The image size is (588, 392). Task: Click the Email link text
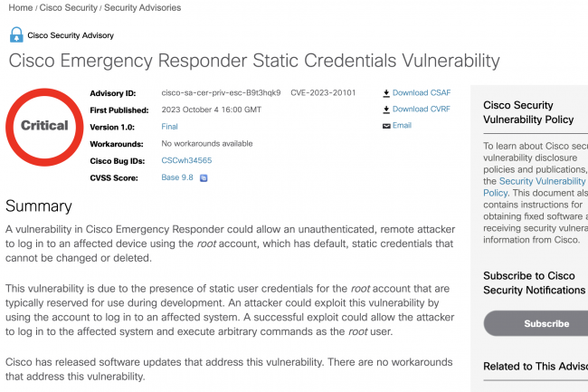click(402, 126)
